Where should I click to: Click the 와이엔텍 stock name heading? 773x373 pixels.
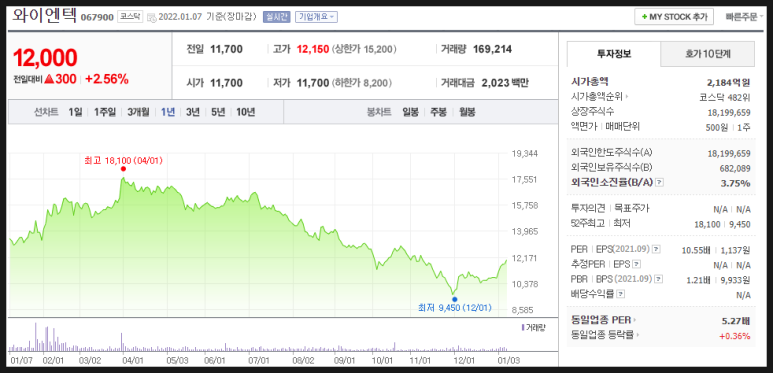45,15
